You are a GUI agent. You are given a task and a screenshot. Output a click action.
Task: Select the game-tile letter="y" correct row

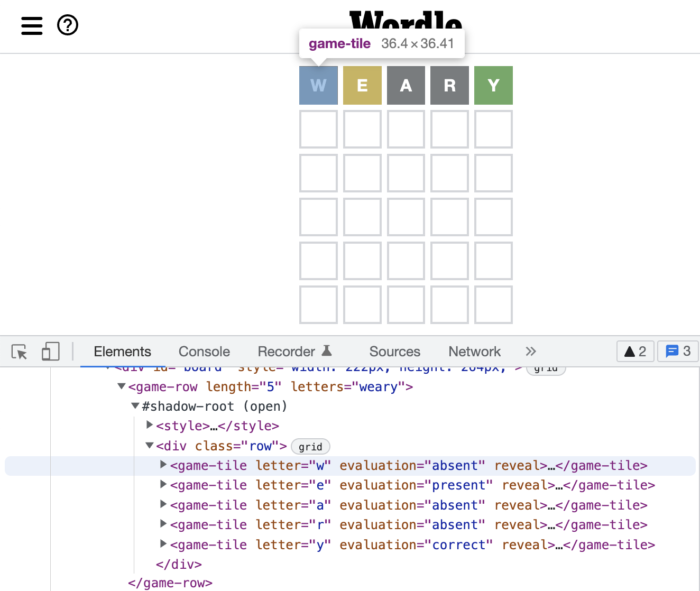pos(412,545)
